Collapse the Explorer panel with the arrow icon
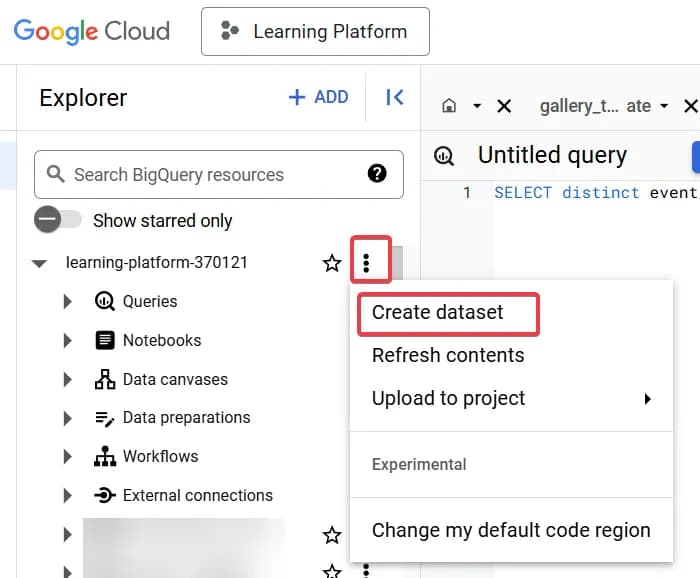Image resolution: width=700 pixels, height=578 pixels. pos(395,97)
